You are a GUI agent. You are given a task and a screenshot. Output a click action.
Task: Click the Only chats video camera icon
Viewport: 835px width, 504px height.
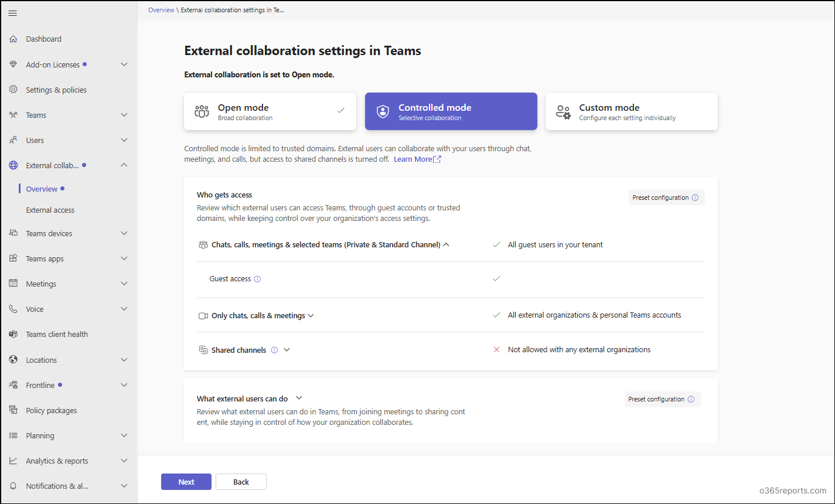pos(203,315)
